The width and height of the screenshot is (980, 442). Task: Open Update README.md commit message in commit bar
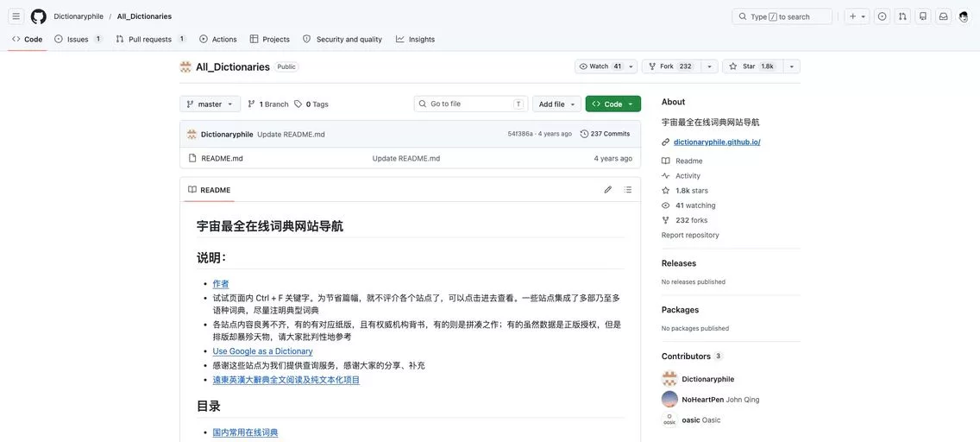click(291, 135)
